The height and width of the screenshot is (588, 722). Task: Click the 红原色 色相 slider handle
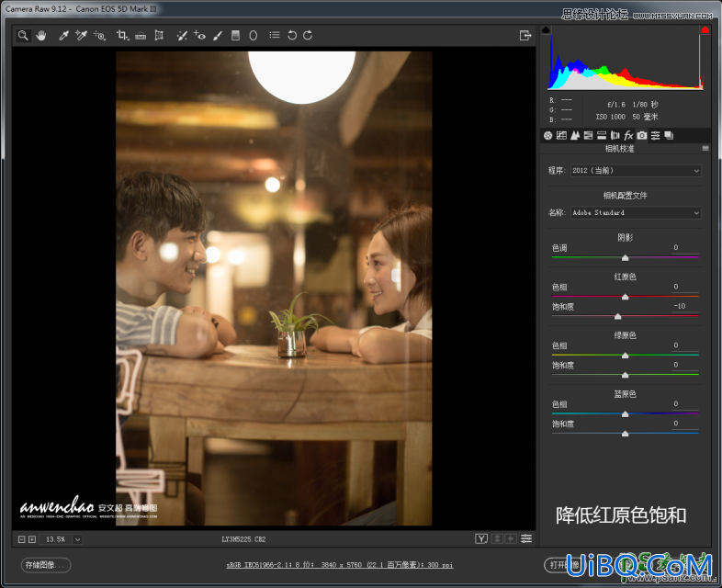(x=626, y=297)
